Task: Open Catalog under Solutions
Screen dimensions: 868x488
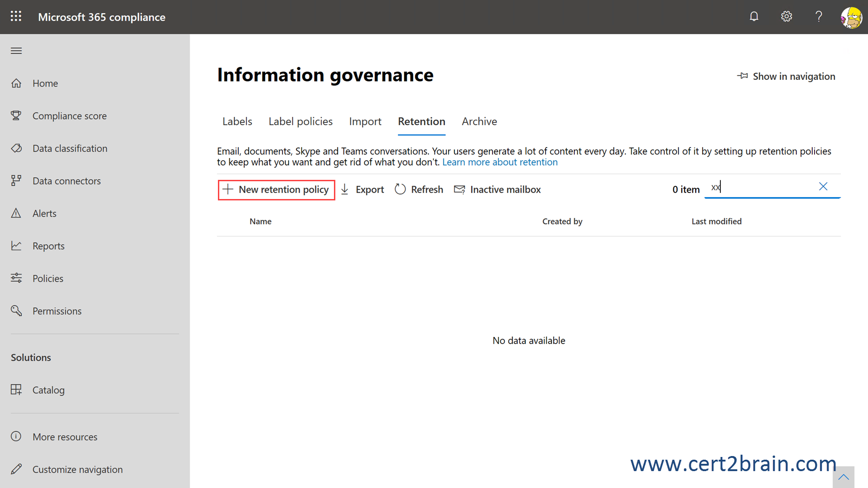Action: pos(48,390)
